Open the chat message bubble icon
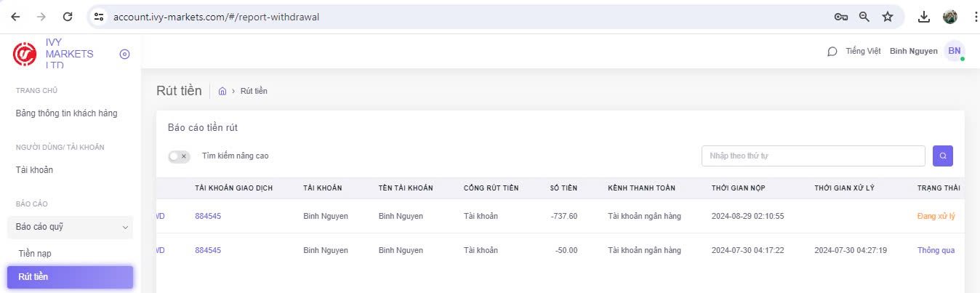This screenshot has width=980, height=293. [x=832, y=52]
